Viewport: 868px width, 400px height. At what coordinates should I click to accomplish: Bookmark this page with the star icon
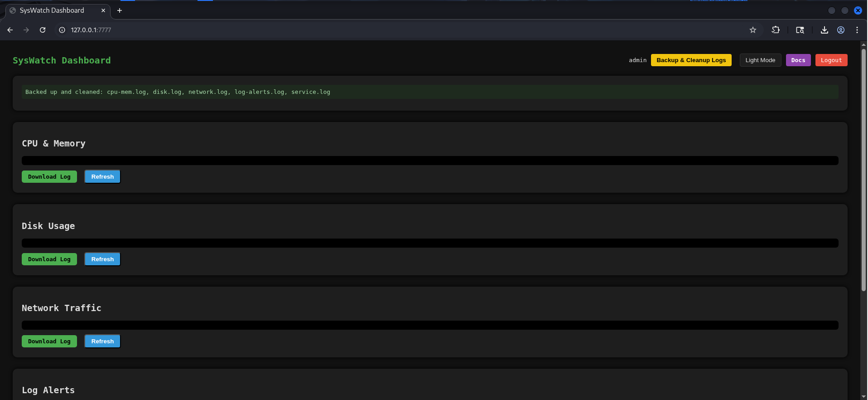(x=753, y=30)
